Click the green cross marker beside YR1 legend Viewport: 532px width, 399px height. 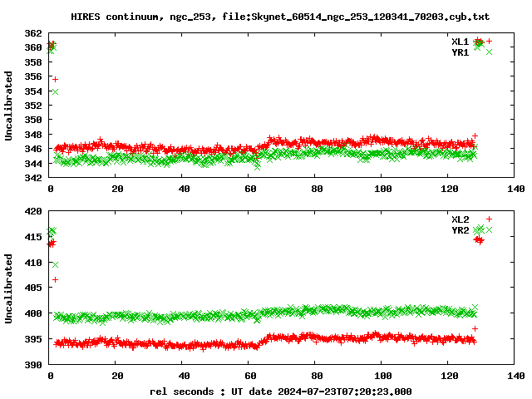(x=489, y=52)
